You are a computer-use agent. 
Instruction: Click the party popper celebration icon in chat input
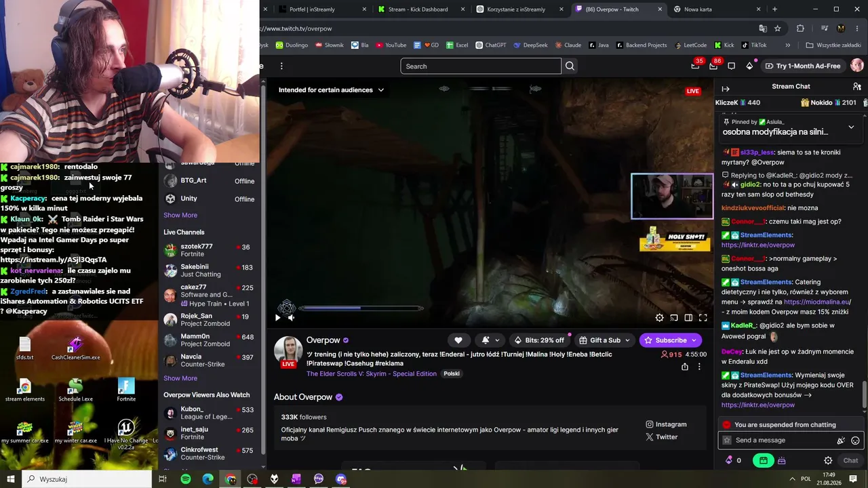click(841, 440)
